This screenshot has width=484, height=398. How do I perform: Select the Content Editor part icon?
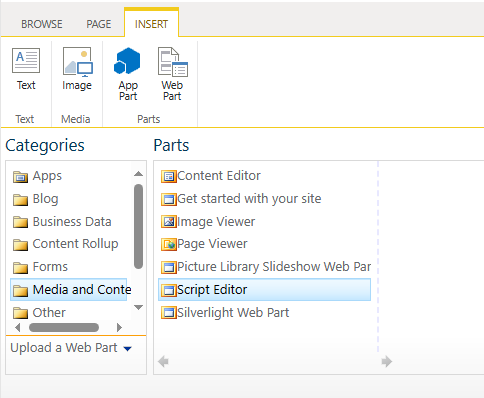[169, 176]
